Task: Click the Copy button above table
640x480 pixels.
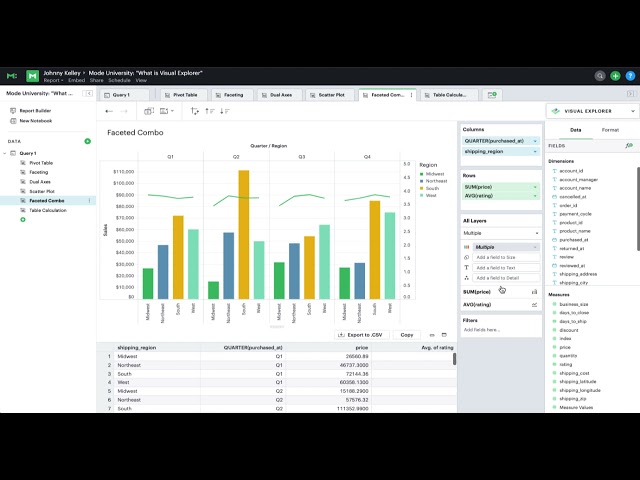Action: 407,335
